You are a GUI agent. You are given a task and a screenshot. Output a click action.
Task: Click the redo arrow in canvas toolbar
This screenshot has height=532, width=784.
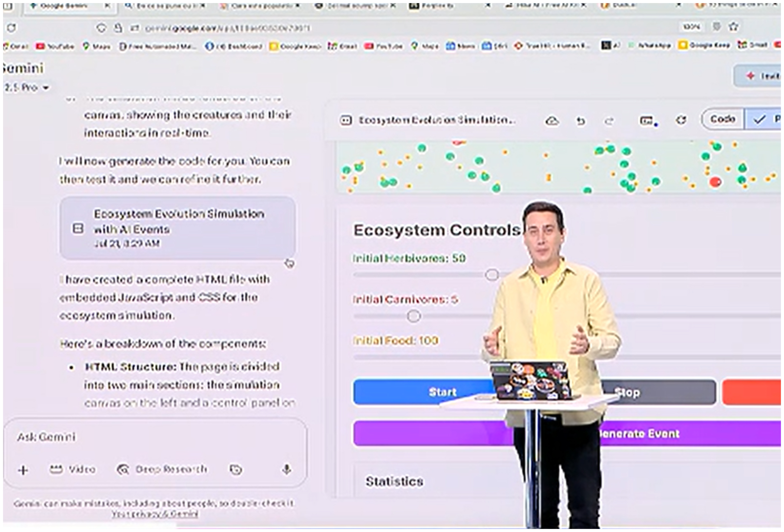click(x=609, y=121)
